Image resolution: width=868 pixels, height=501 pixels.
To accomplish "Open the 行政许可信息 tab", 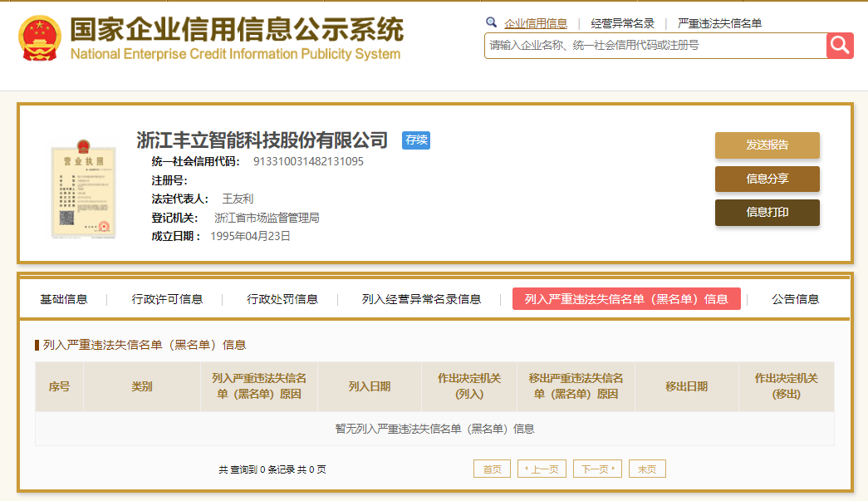I will 167,299.
